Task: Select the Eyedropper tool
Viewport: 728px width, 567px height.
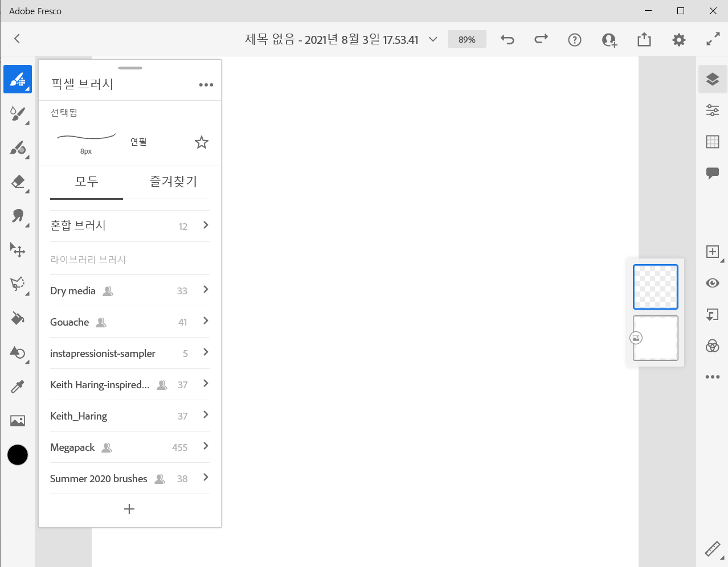Action: point(18,387)
